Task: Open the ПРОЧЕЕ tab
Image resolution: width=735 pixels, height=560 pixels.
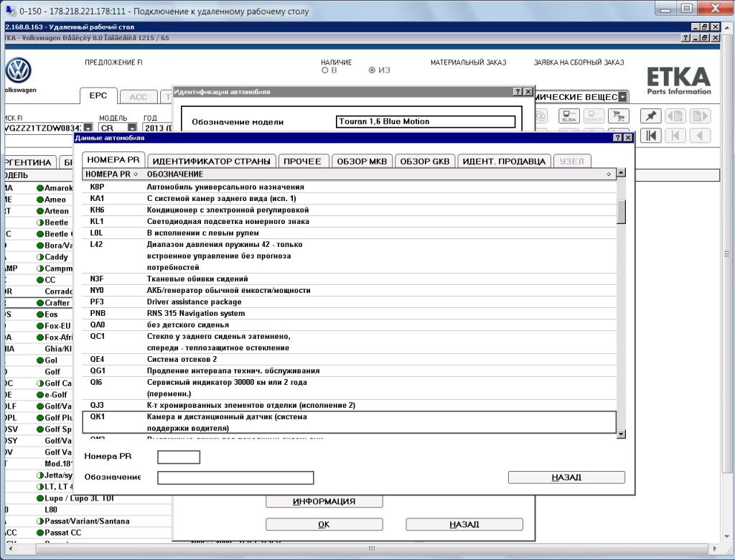Action: pyautogui.click(x=302, y=162)
